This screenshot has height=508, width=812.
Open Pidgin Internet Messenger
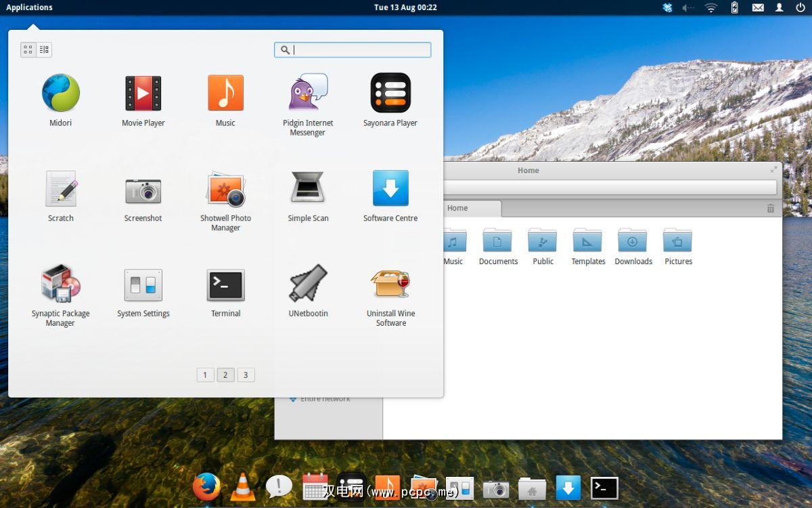(x=308, y=93)
